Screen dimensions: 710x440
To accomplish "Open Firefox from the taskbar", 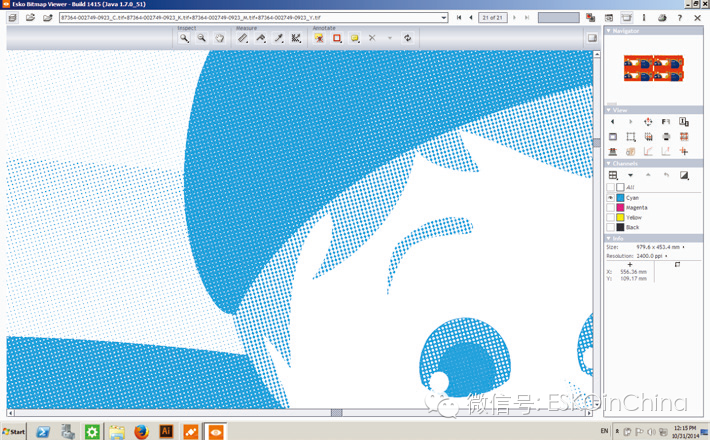I will pos(141,432).
